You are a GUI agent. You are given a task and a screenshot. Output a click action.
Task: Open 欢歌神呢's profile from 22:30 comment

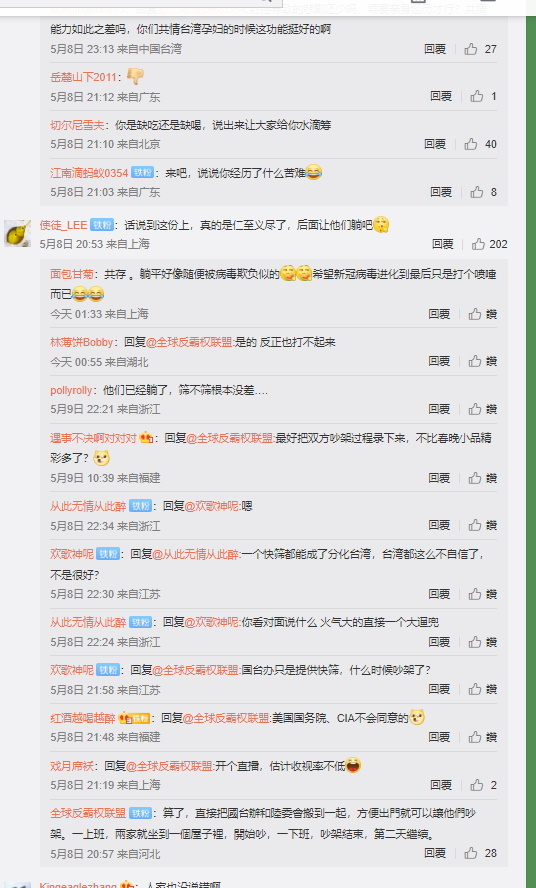(x=72, y=554)
